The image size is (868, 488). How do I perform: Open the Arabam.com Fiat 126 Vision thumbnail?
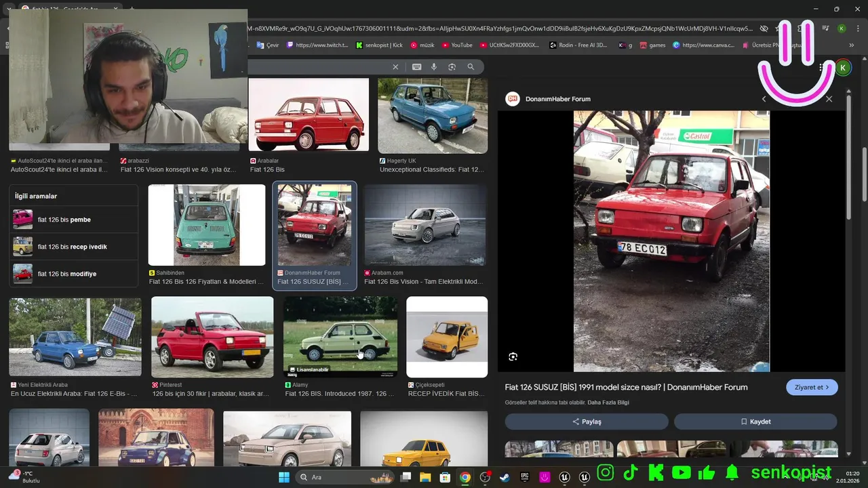pyautogui.click(x=425, y=225)
